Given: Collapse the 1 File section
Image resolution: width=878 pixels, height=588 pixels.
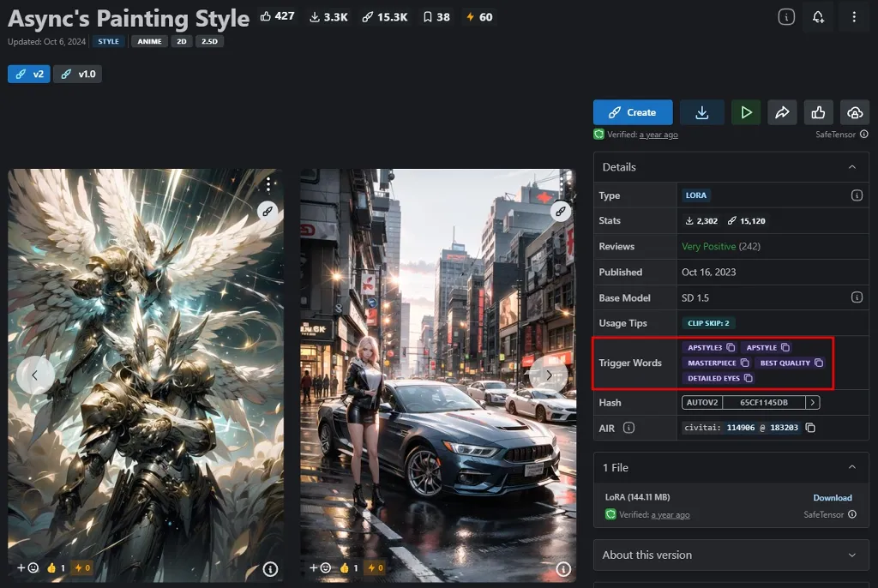Looking at the screenshot, I should coord(851,467).
